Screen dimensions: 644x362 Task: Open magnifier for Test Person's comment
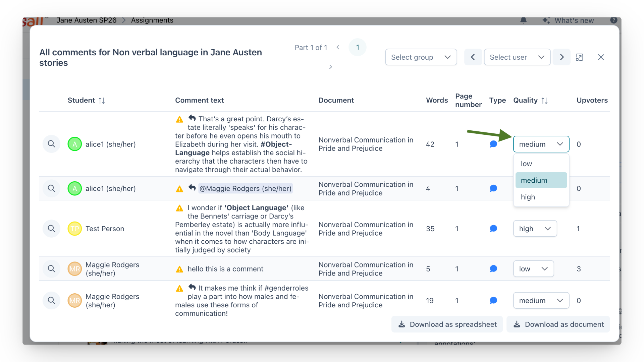coord(51,229)
